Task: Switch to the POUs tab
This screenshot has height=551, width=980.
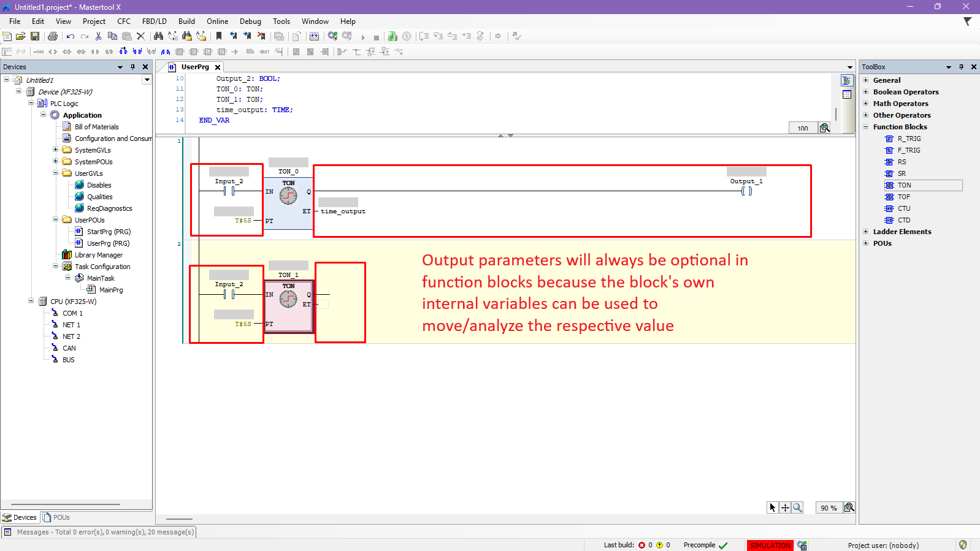Action: [56, 517]
